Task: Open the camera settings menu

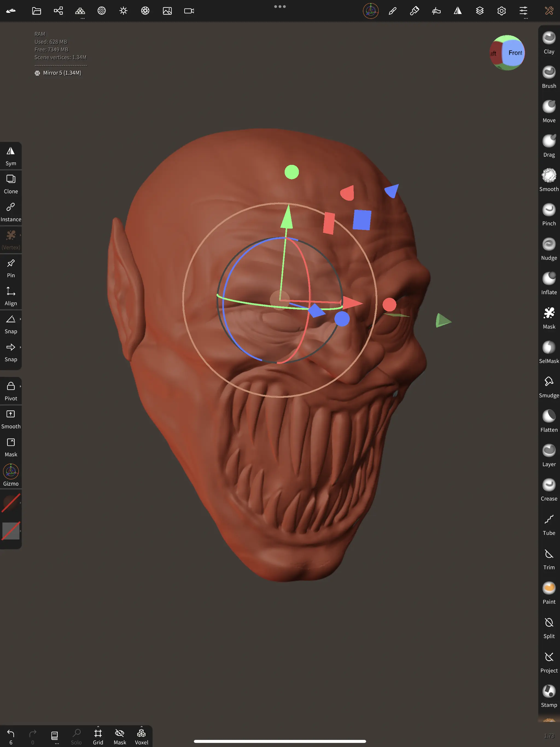Action: tap(189, 11)
